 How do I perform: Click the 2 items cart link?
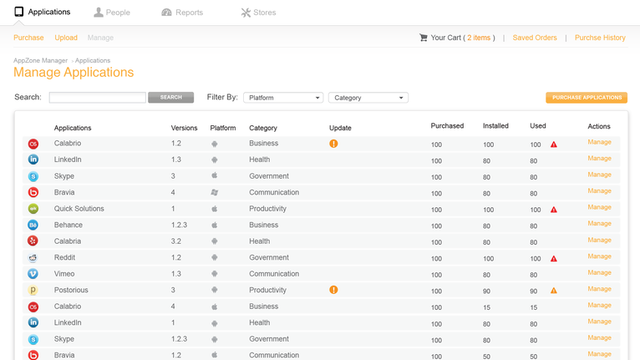[x=479, y=38]
